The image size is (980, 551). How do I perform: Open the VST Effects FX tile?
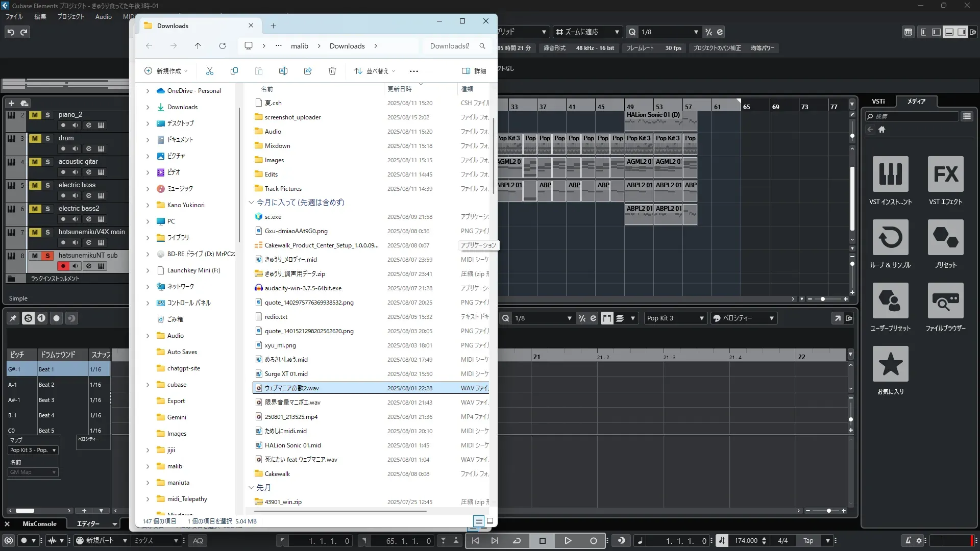[945, 174]
